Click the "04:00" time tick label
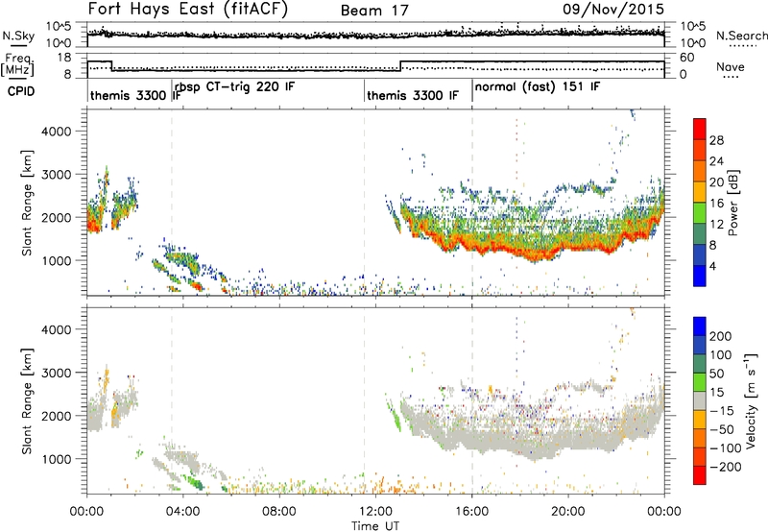Image resolution: width=768 pixels, height=532 pixels. [182, 512]
